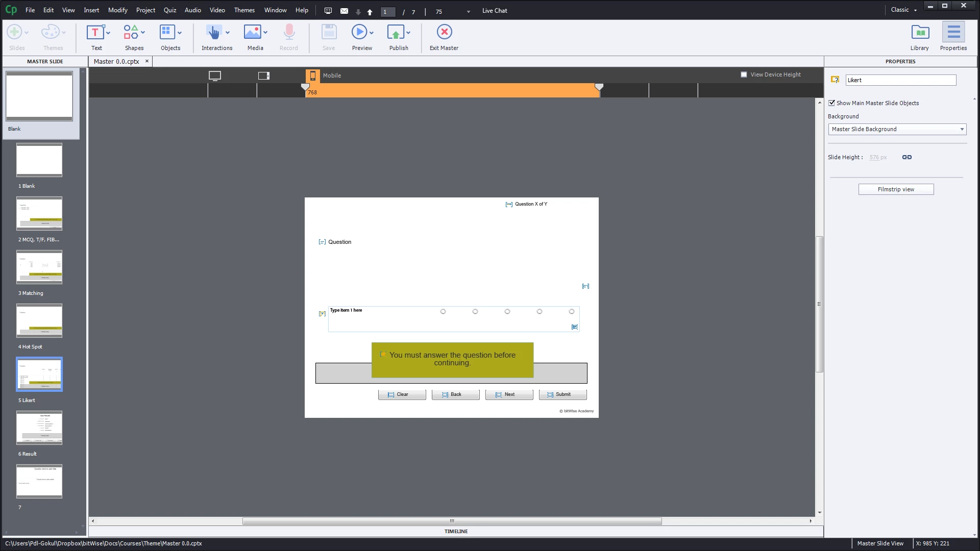
Task: Open the Library panel icon
Action: tap(920, 33)
